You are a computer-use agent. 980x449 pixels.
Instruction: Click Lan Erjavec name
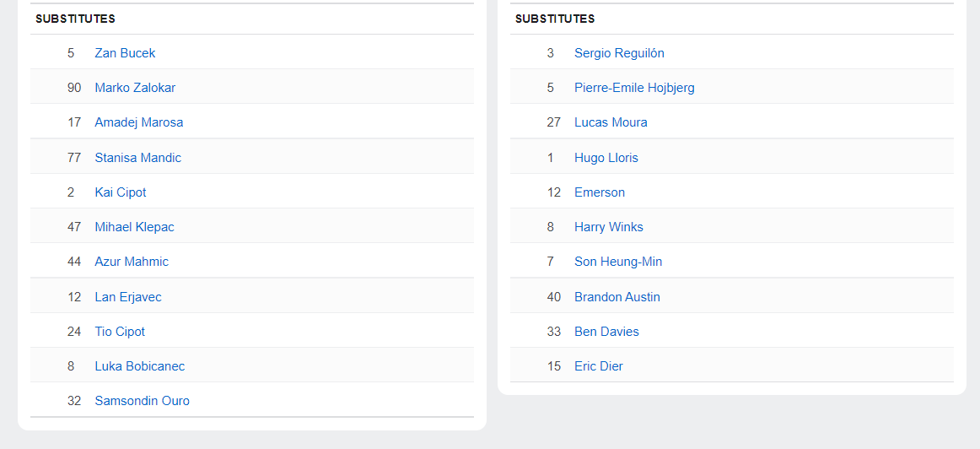[x=127, y=297]
